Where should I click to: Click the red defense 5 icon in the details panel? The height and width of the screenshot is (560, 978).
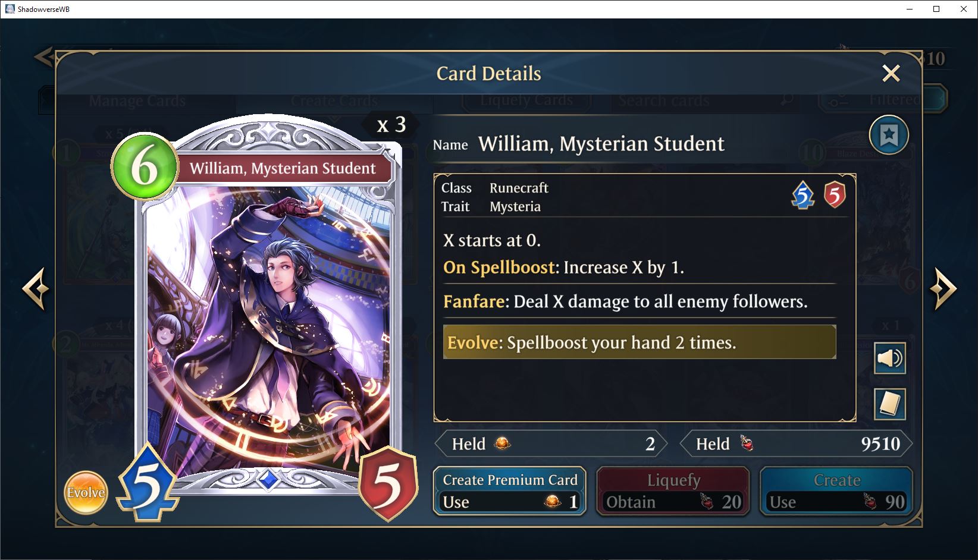(835, 195)
